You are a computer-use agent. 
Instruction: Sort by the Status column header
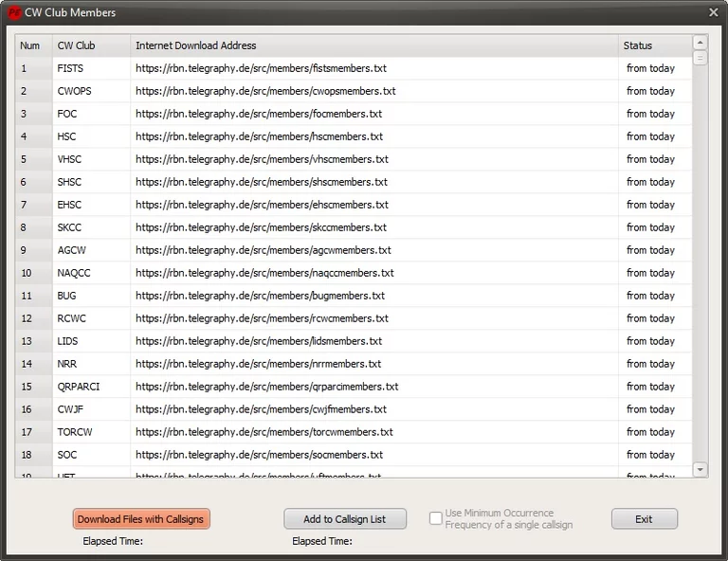coord(654,45)
